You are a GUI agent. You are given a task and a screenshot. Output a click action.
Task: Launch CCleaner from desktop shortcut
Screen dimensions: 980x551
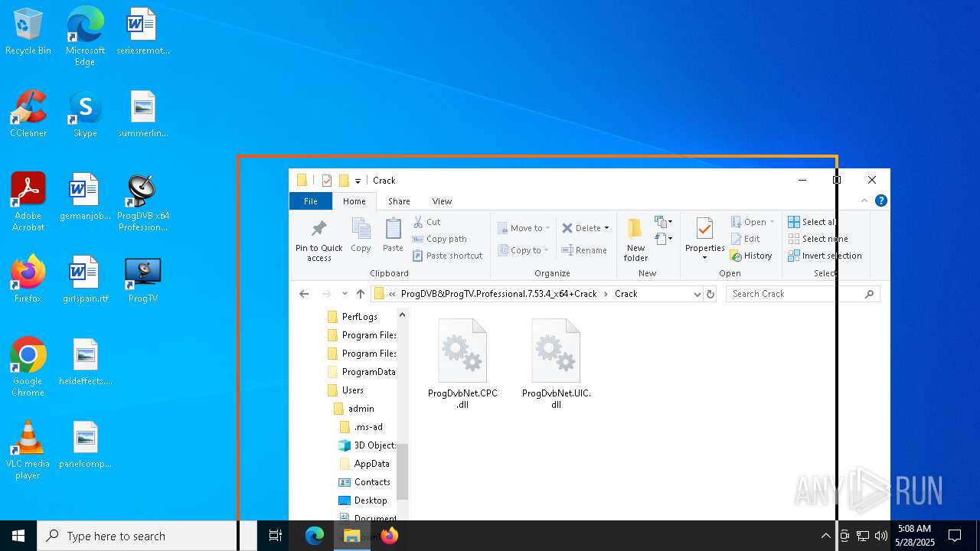(x=28, y=115)
